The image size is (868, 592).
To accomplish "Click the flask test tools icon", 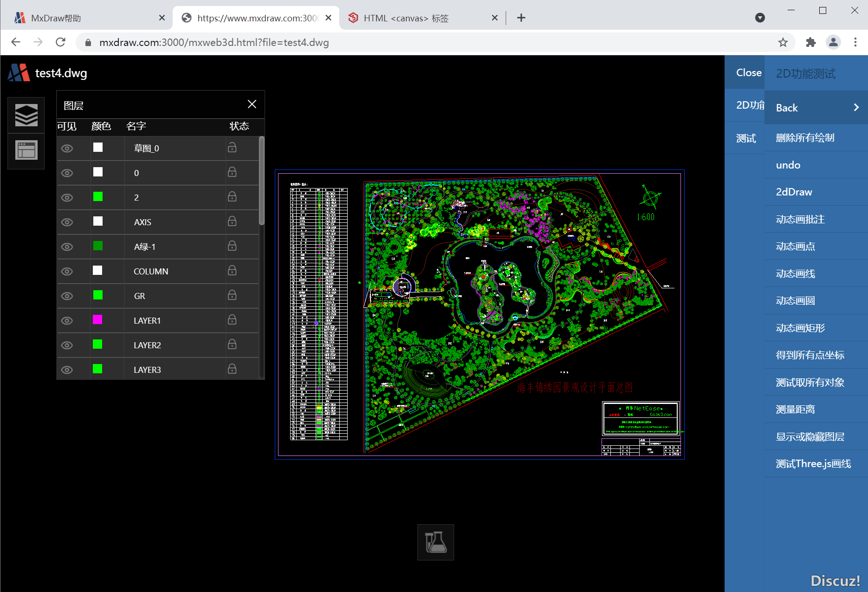I will (x=435, y=542).
